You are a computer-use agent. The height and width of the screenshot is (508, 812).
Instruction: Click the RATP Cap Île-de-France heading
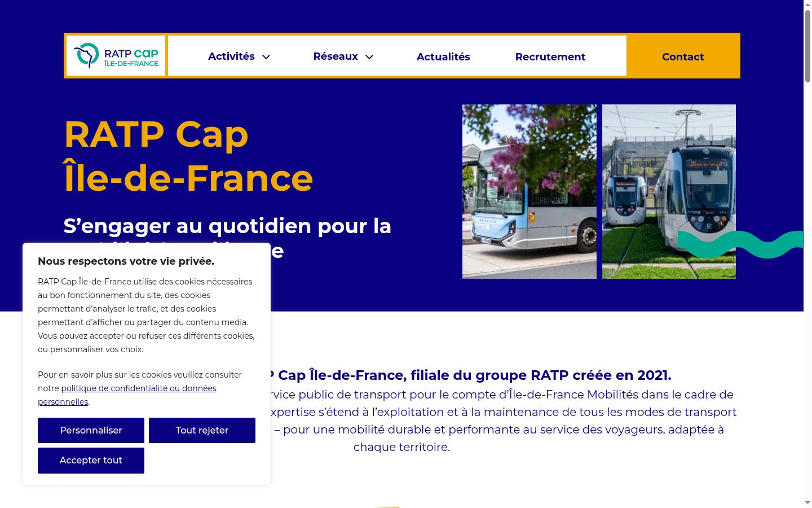[188, 156]
